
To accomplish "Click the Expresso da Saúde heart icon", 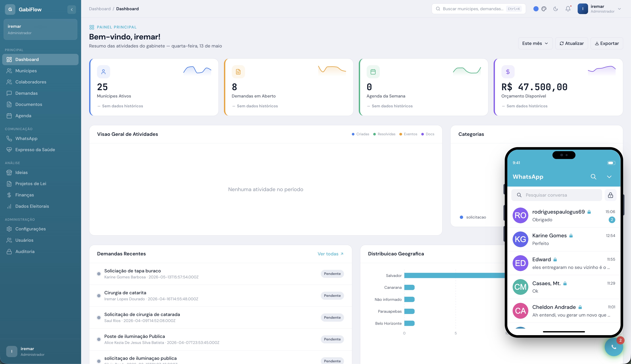I will tap(9, 150).
